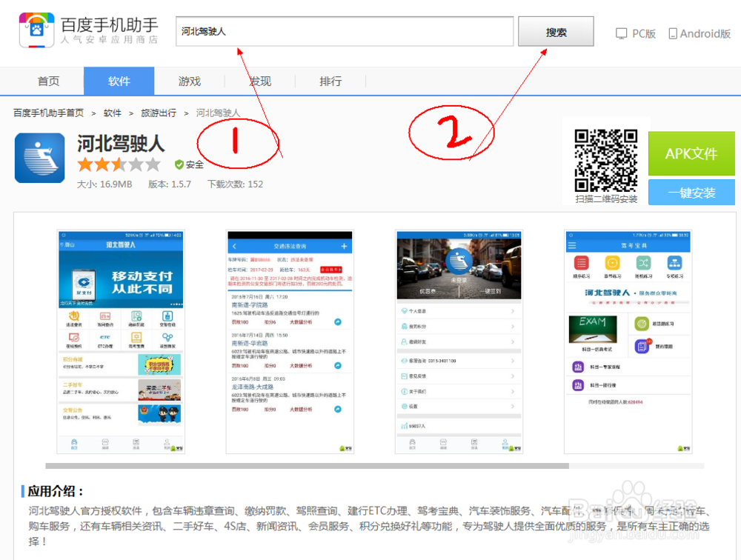Click the star rating of the app

pos(119,164)
